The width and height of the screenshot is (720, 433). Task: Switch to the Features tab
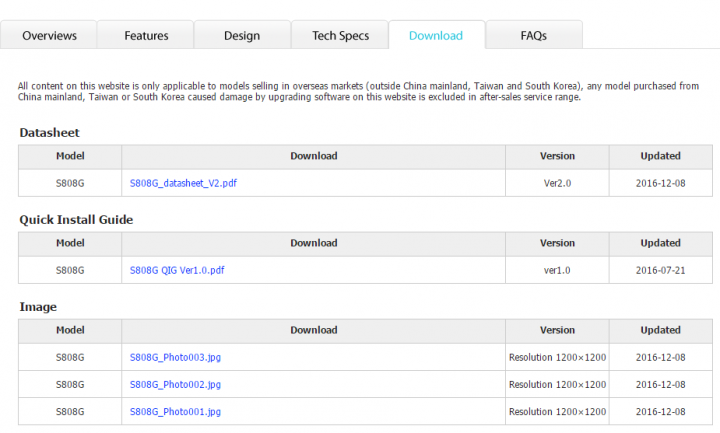click(x=146, y=35)
